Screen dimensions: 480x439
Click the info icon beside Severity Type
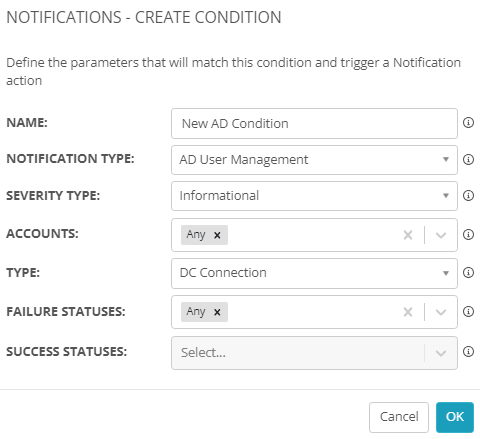coord(468,196)
